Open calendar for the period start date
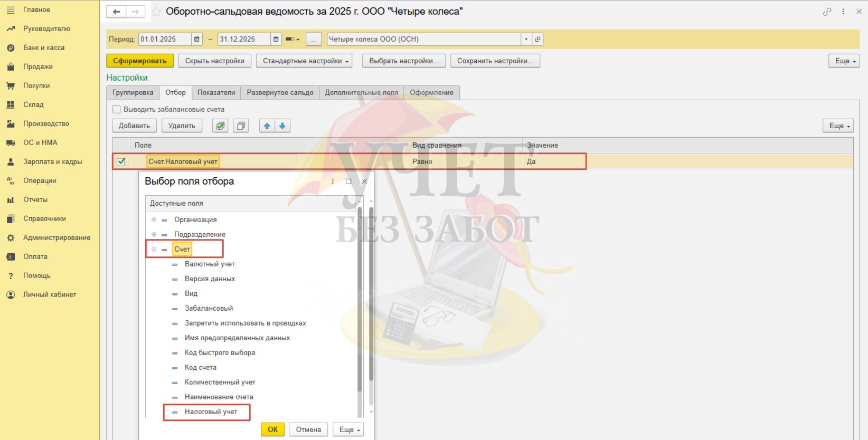 pyautogui.click(x=197, y=39)
